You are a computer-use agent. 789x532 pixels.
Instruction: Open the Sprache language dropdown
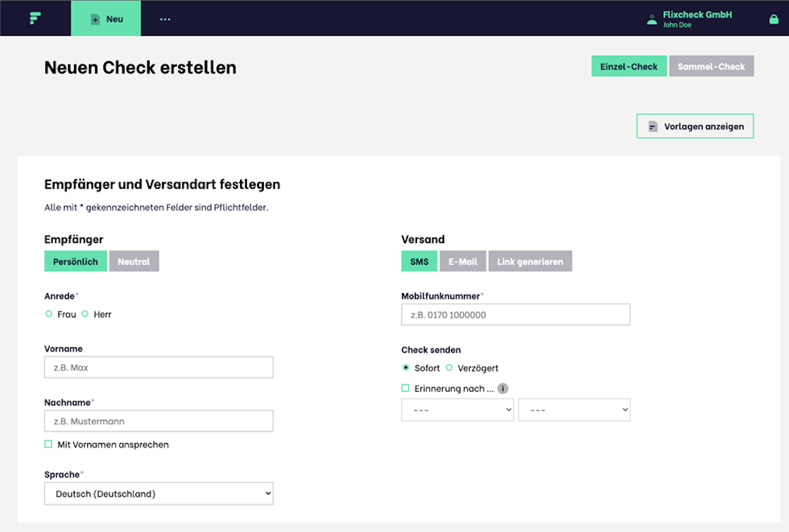point(158,494)
